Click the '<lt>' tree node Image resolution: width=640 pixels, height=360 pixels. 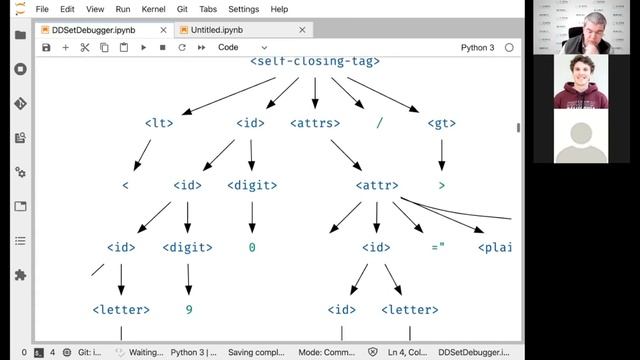(159, 123)
